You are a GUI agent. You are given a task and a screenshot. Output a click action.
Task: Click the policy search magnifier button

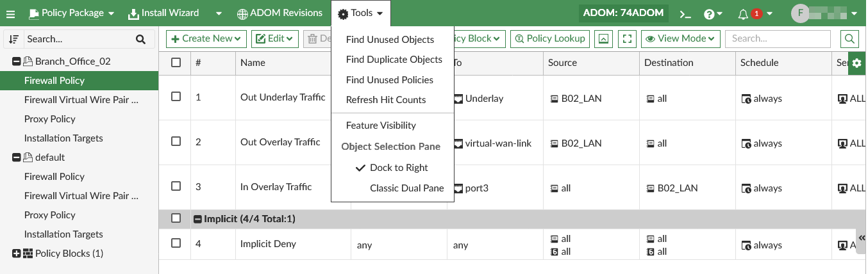click(849, 38)
